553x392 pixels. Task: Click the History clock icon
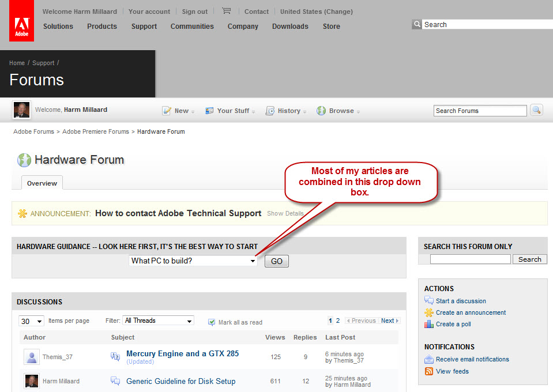pos(270,111)
